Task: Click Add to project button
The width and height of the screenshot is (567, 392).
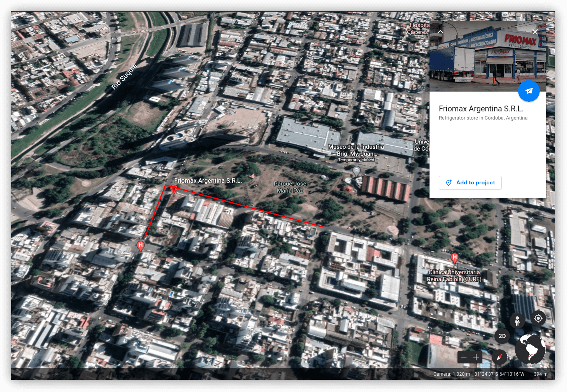Action: click(470, 183)
